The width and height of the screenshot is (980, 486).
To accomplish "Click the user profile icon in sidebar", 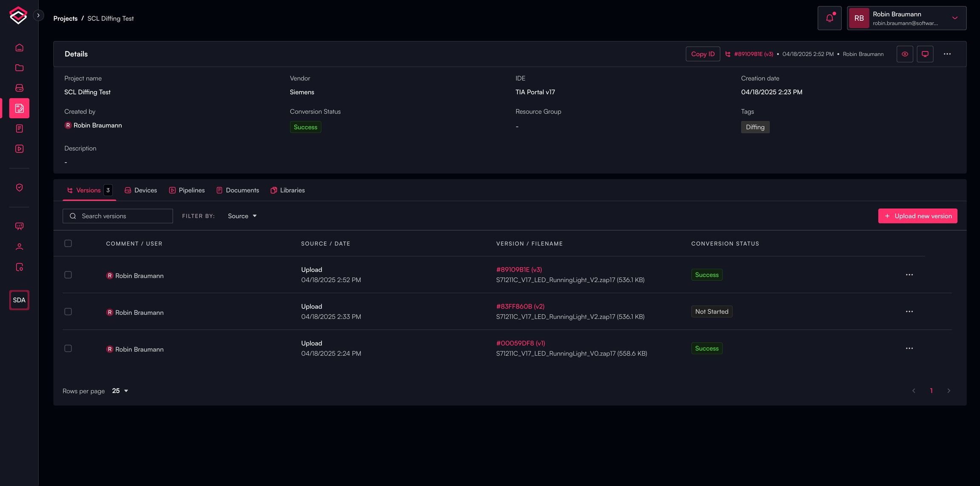I will click(19, 247).
